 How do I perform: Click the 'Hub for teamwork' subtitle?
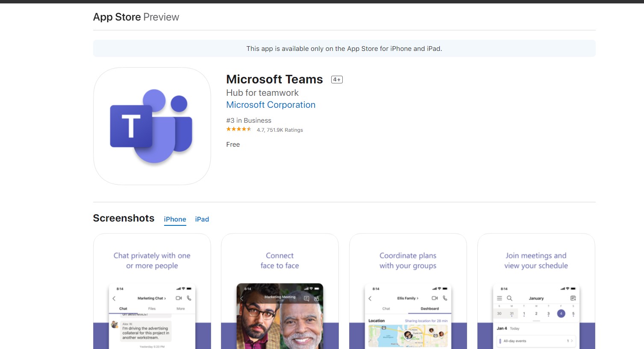pyautogui.click(x=262, y=93)
